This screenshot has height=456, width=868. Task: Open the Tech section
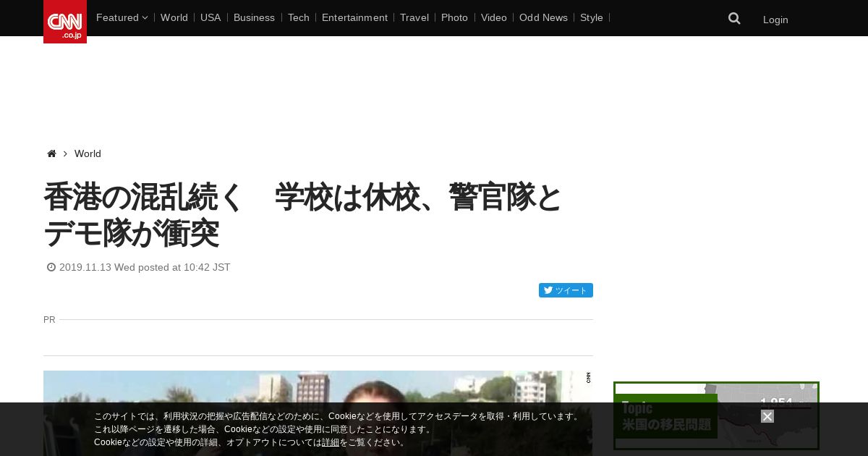(x=298, y=17)
